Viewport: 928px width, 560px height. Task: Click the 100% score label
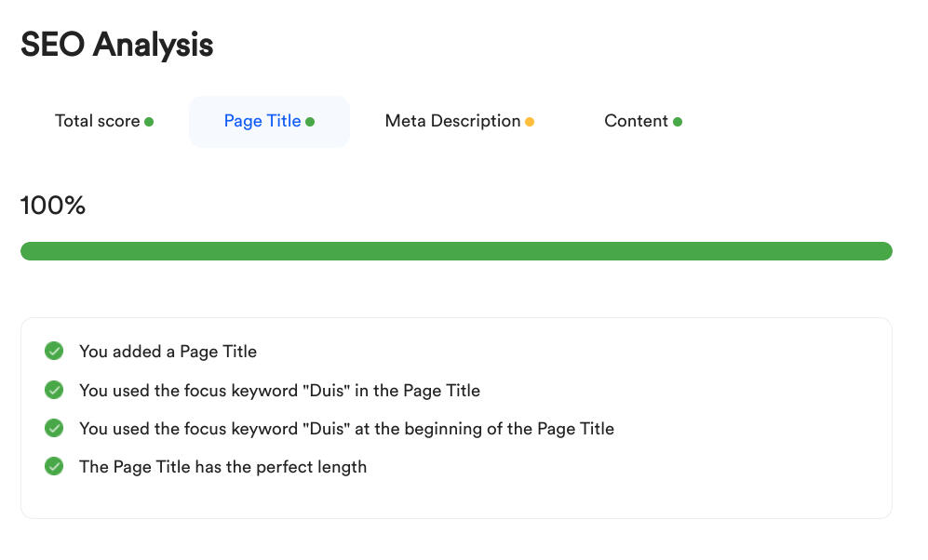point(53,206)
